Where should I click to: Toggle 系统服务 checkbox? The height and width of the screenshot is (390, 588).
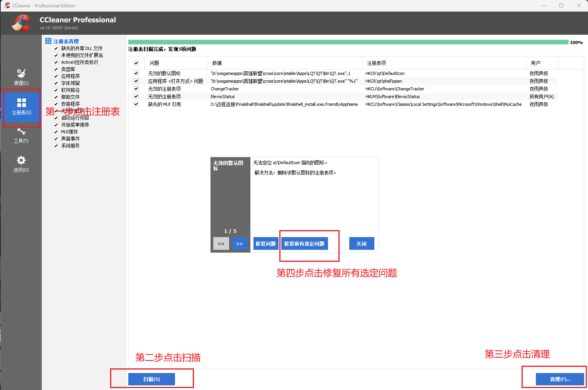click(x=56, y=146)
